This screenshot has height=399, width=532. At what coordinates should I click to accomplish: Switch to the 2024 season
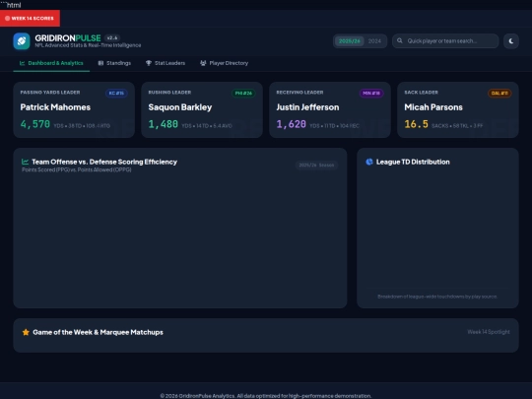(374, 41)
